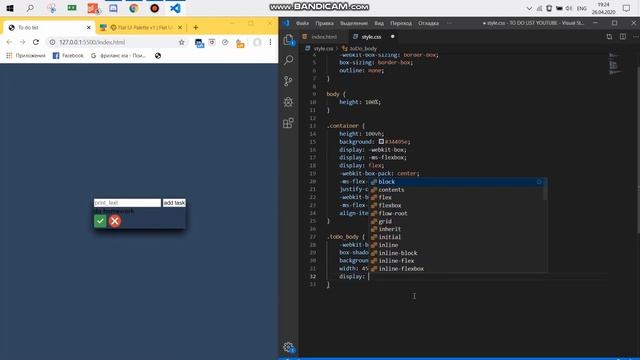Viewport: 640px width, 360px height.
Task: Open the Переход menu in VS Code
Action: pos(401,23)
